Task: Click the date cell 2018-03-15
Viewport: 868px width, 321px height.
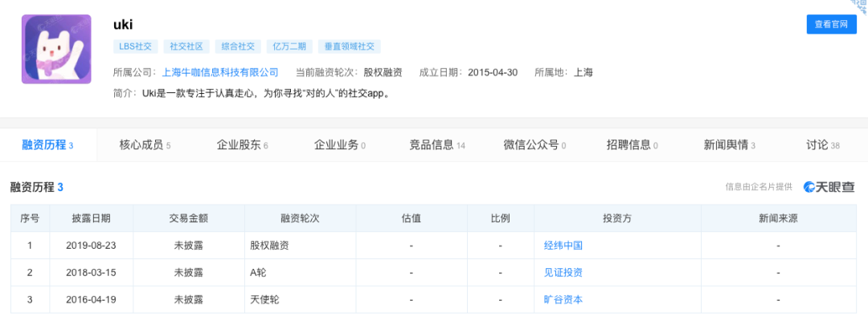Action: pyautogui.click(x=92, y=272)
